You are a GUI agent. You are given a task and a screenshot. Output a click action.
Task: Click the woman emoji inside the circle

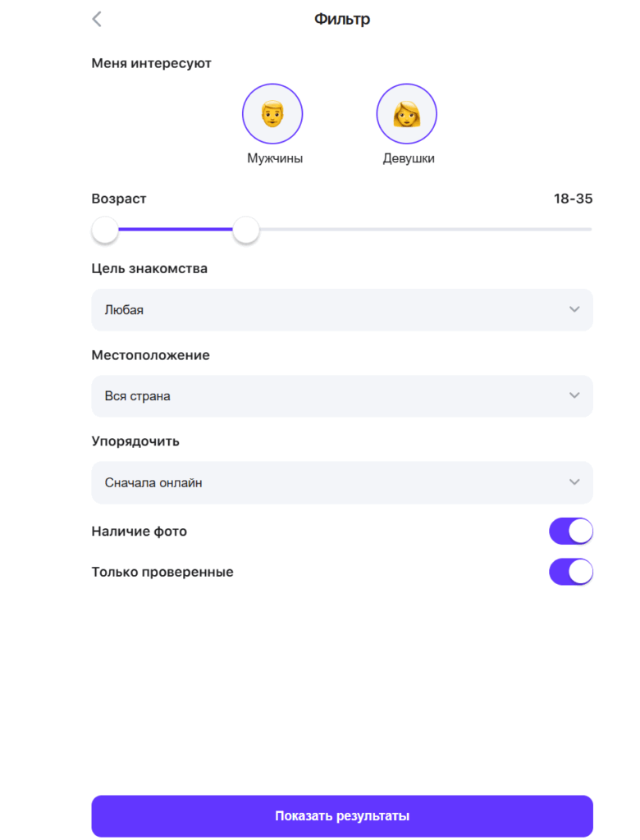coord(407,113)
